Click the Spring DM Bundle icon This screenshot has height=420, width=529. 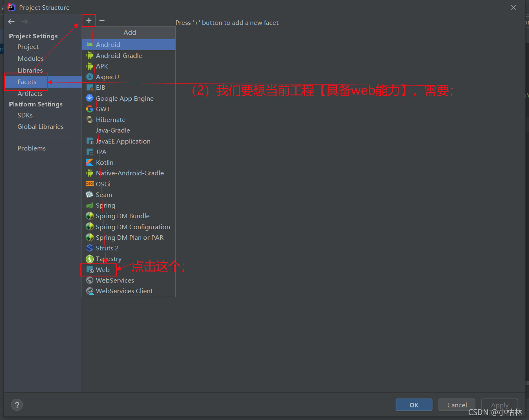[90, 216]
